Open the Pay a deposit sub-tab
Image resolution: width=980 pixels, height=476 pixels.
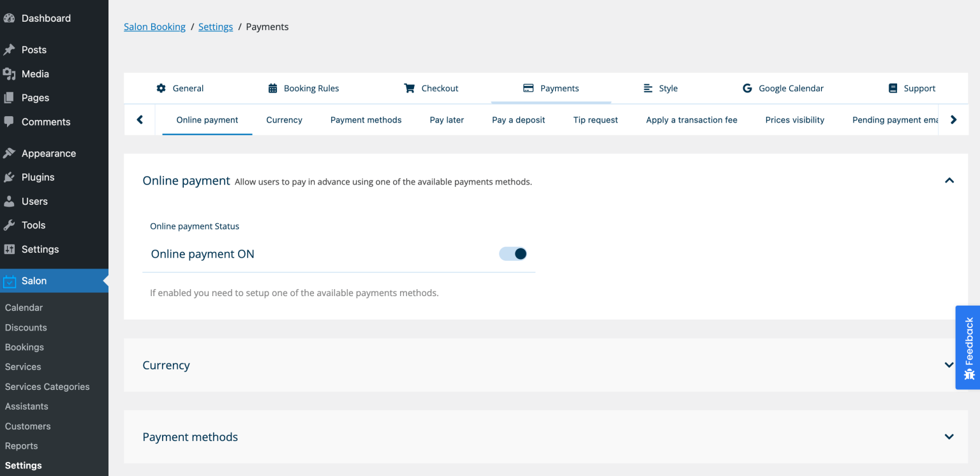pos(518,120)
